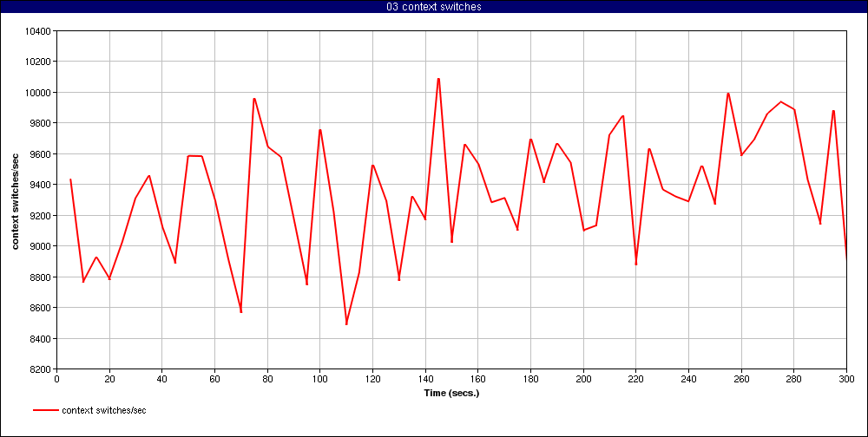Click the highest peak at 145 seconds
Screen dimensions: 868x437
(438, 79)
